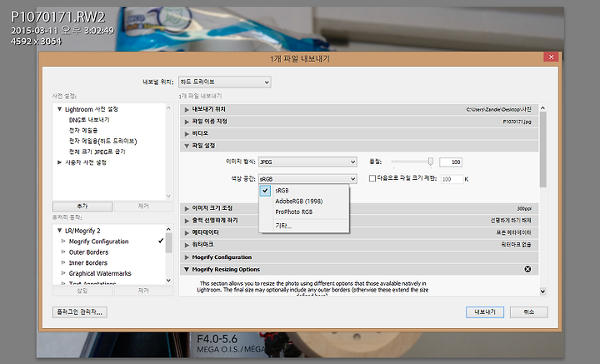Image resolution: width=600 pixels, height=364 pixels.
Task: Remove Mogrify Resizing Options with X icon
Action: (x=527, y=269)
